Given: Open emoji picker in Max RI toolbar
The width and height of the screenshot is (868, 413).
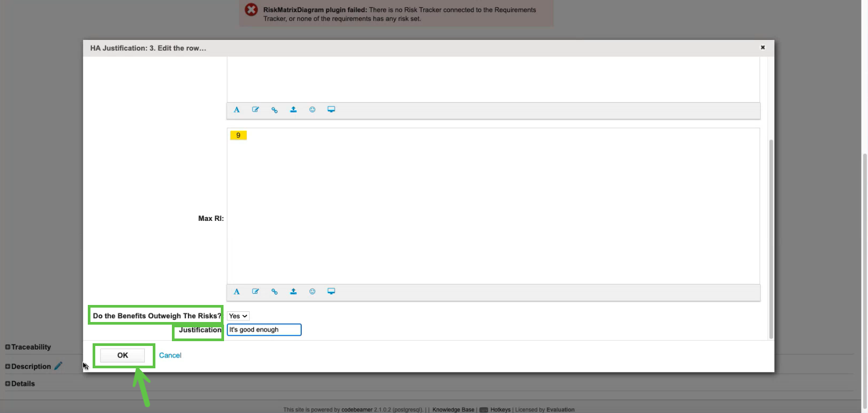Looking at the screenshot, I should (312, 292).
